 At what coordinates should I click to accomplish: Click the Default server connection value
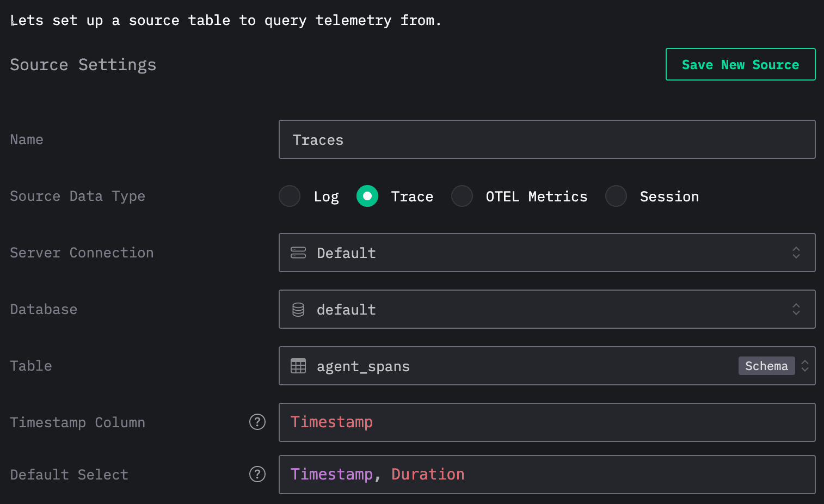coord(346,253)
